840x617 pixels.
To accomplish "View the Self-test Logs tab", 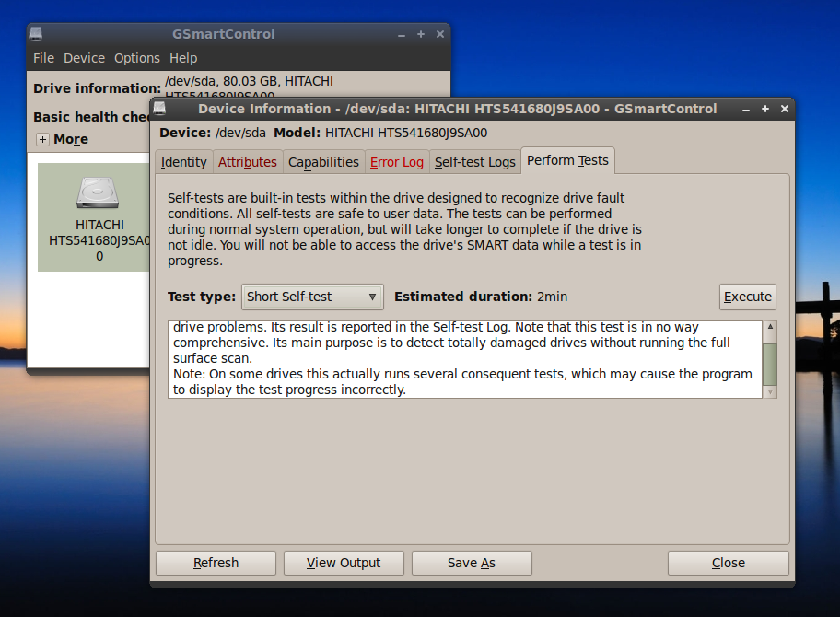I will click(x=474, y=161).
